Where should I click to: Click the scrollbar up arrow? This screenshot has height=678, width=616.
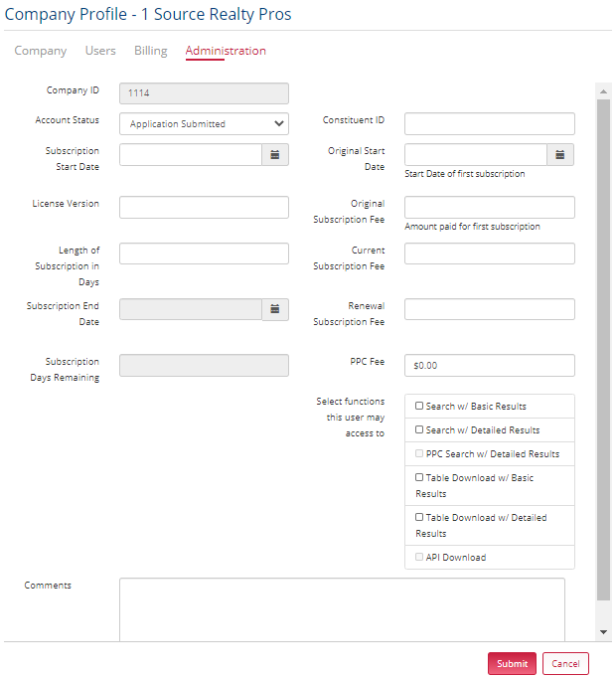coord(603,91)
